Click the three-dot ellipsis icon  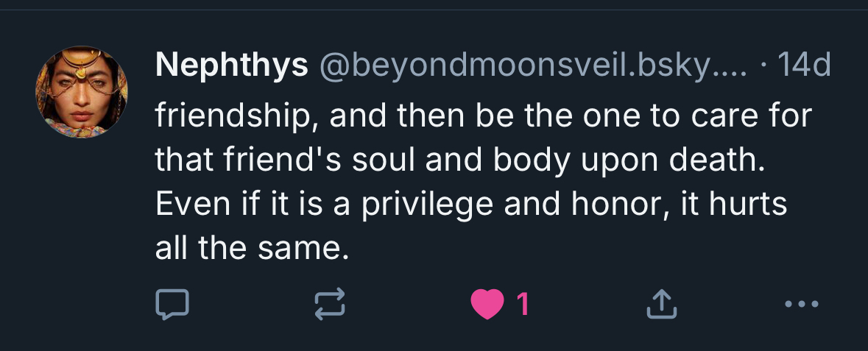pos(801,303)
